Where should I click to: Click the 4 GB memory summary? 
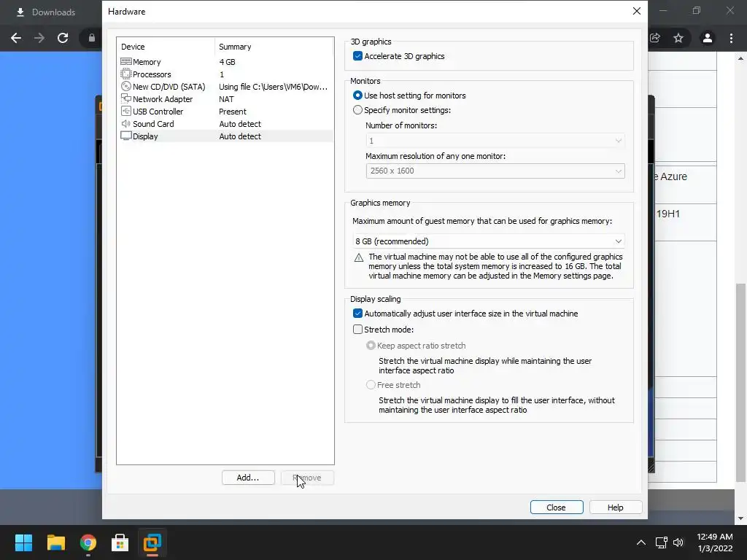(x=228, y=62)
